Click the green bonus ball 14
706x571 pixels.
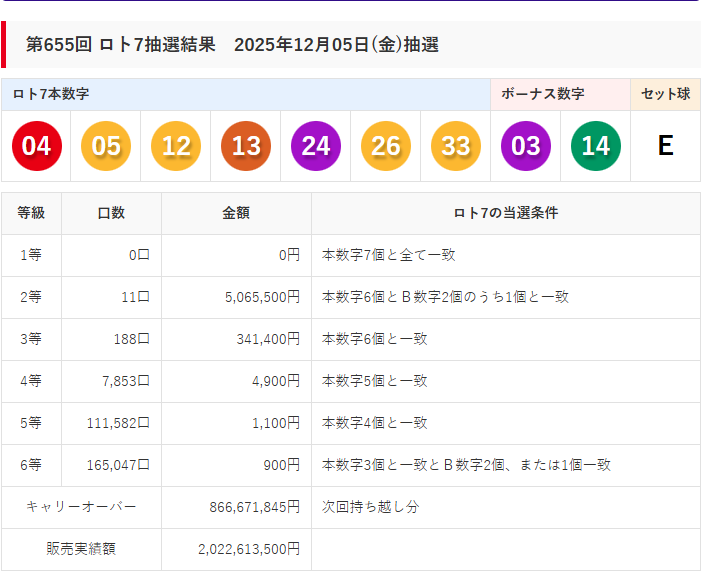click(596, 146)
